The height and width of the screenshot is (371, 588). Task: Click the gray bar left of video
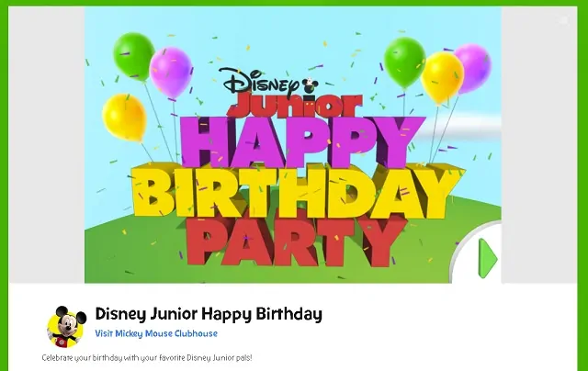tap(47, 145)
